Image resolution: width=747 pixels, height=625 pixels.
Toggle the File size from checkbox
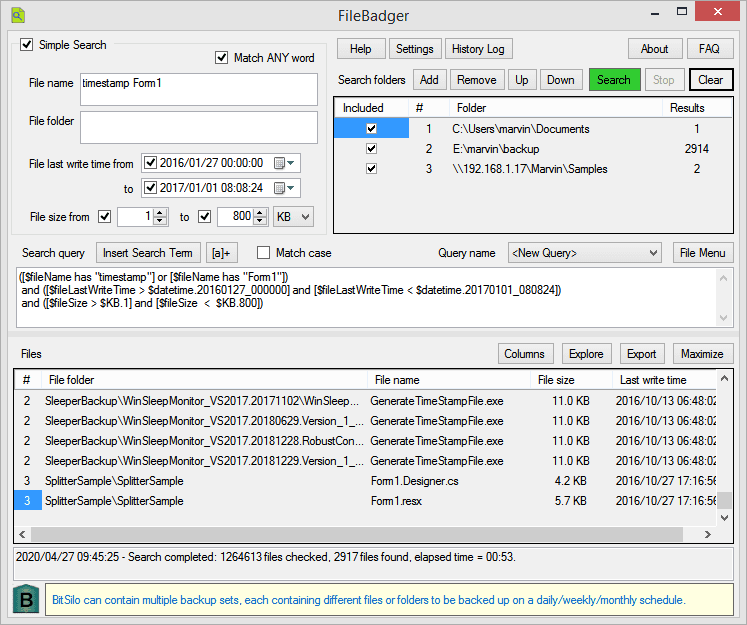coord(105,217)
